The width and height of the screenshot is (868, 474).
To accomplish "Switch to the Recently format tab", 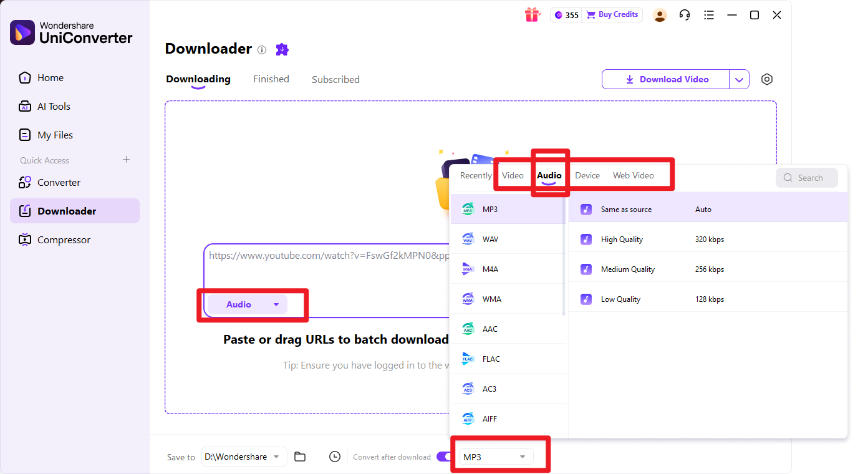I will [476, 176].
